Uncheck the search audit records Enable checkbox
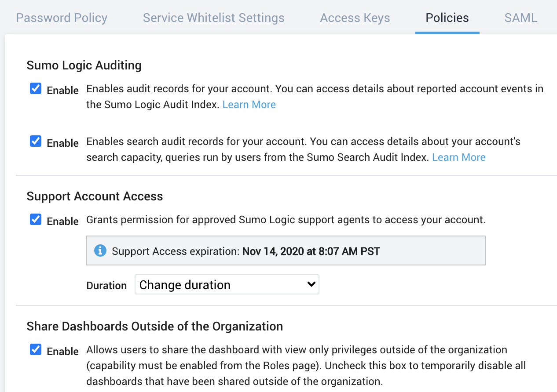This screenshot has height=392, width=557. [36, 142]
